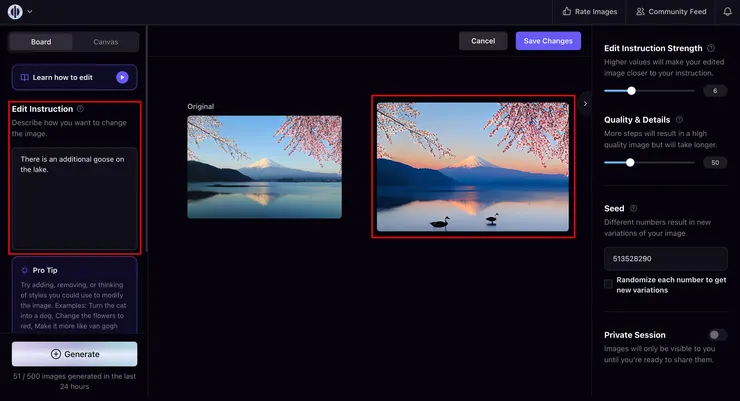Click the thumbs-up icon beside Rate Images

[x=567, y=11]
